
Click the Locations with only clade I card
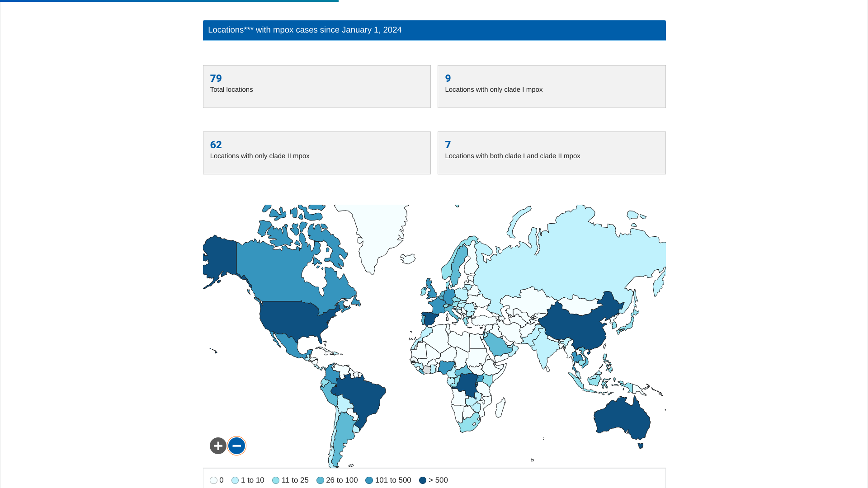coord(551,86)
